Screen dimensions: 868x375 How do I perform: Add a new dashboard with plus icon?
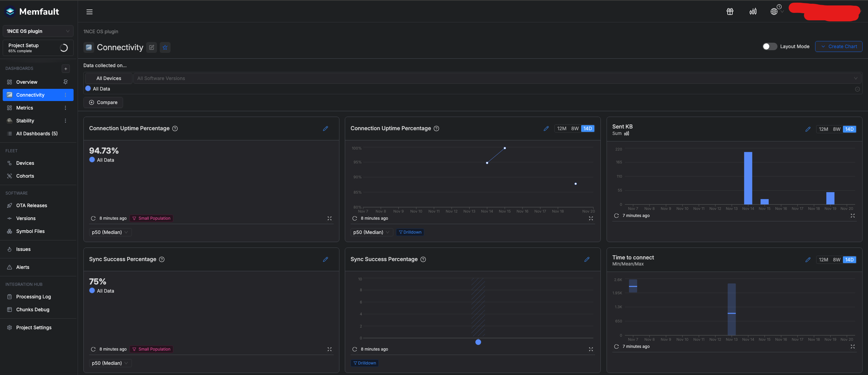66,68
